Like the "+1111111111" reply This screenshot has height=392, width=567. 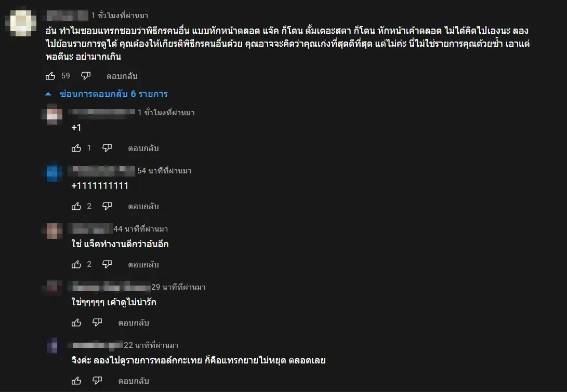[x=76, y=206]
